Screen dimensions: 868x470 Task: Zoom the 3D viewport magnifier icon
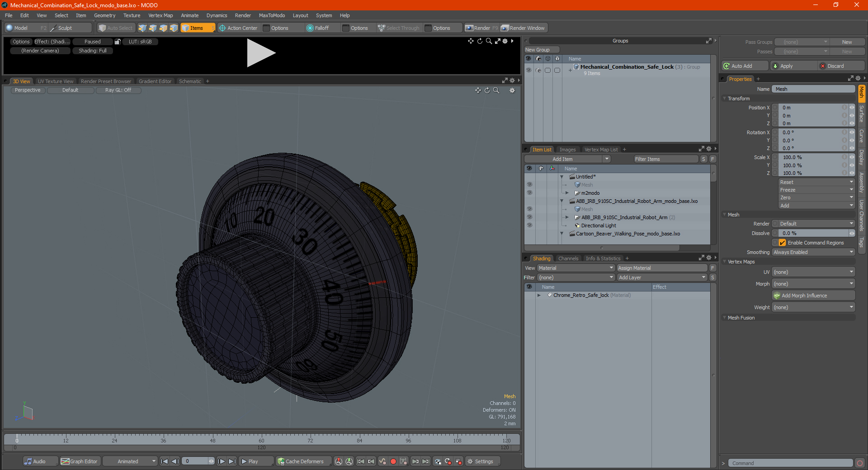coord(496,90)
